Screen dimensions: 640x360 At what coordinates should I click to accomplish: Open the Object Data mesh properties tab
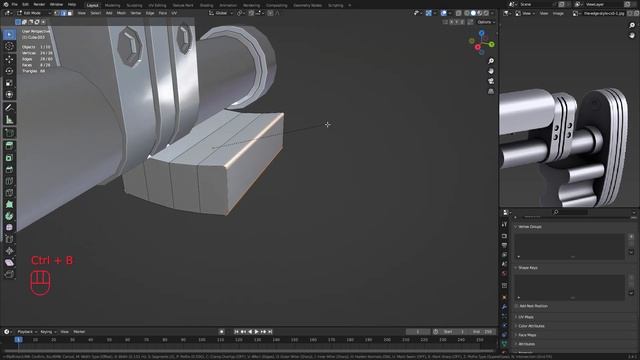(x=504, y=344)
